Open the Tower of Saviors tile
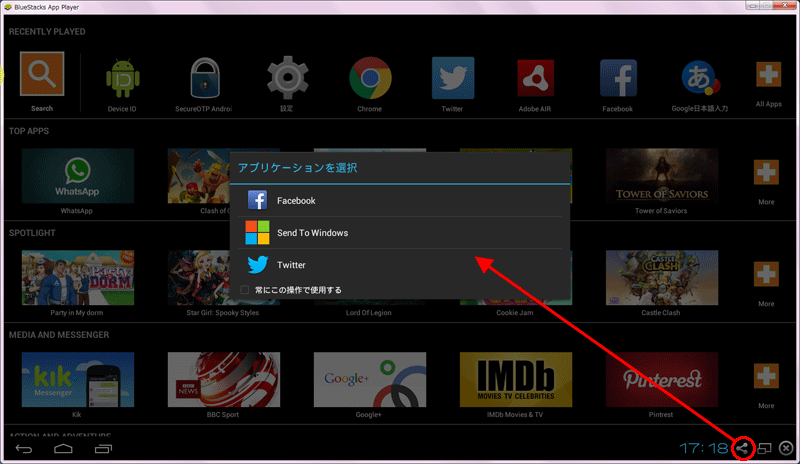 coord(662,176)
